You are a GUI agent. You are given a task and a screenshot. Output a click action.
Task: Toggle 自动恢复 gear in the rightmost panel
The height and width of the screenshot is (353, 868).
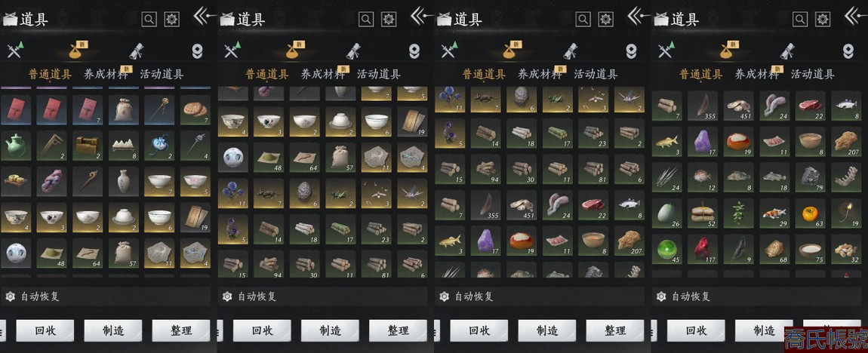pos(661,296)
